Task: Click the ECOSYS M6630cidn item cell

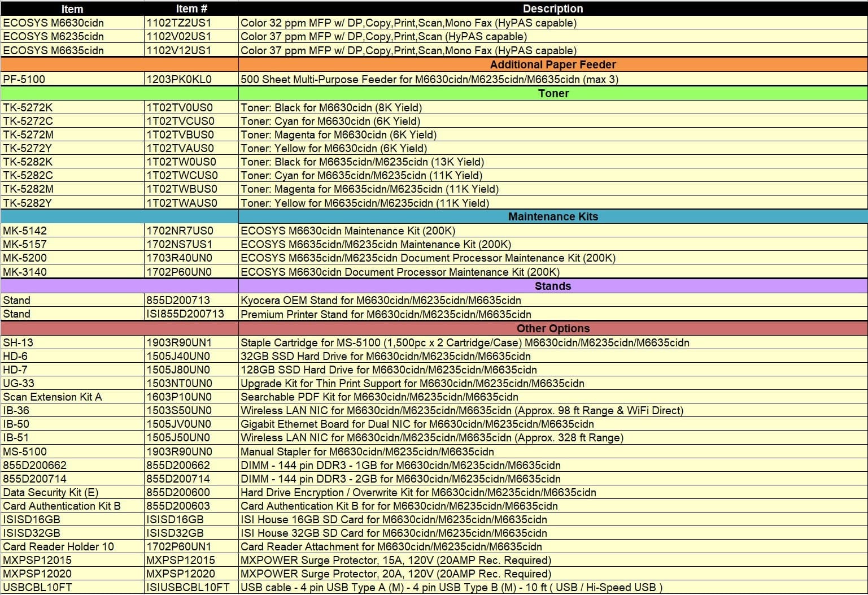Action: tap(54, 23)
